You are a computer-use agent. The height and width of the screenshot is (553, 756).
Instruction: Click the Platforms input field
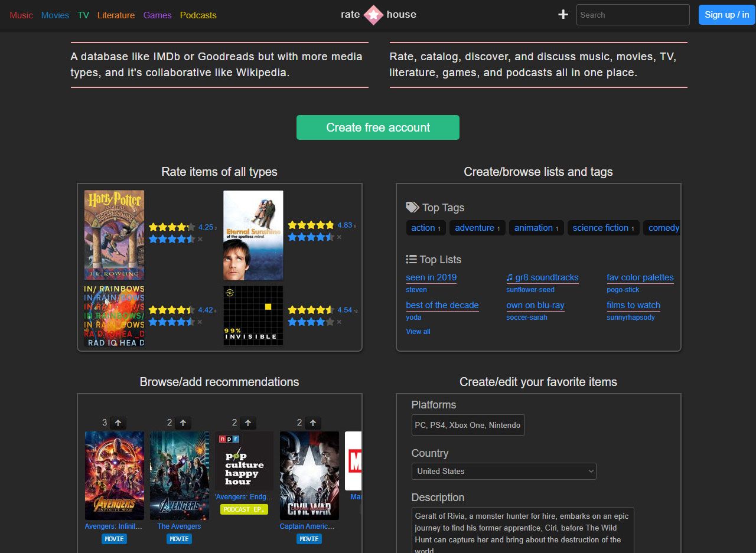click(x=468, y=425)
